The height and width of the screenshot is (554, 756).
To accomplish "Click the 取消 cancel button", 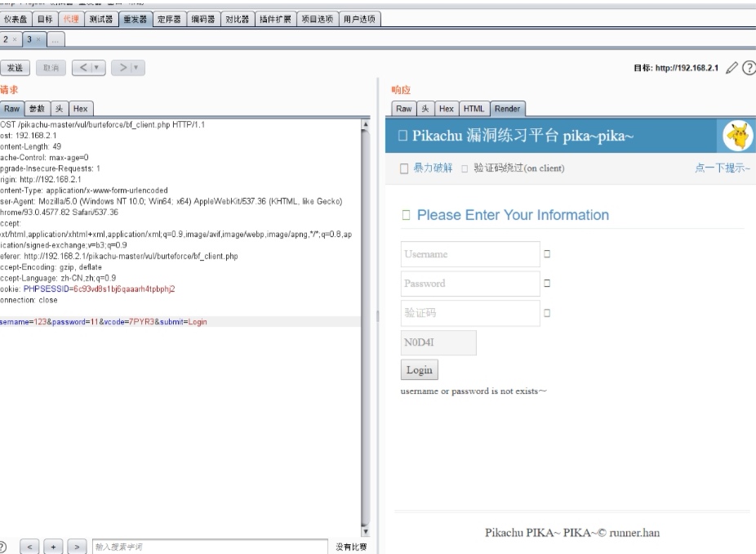I will coord(51,68).
